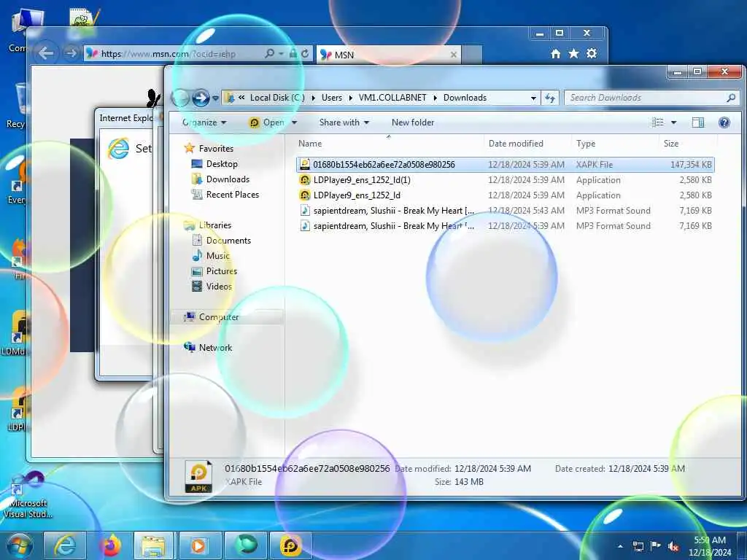747x560 pixels.
Task: Open Favorites star in Internet Explorer
Action: point(573,54)
